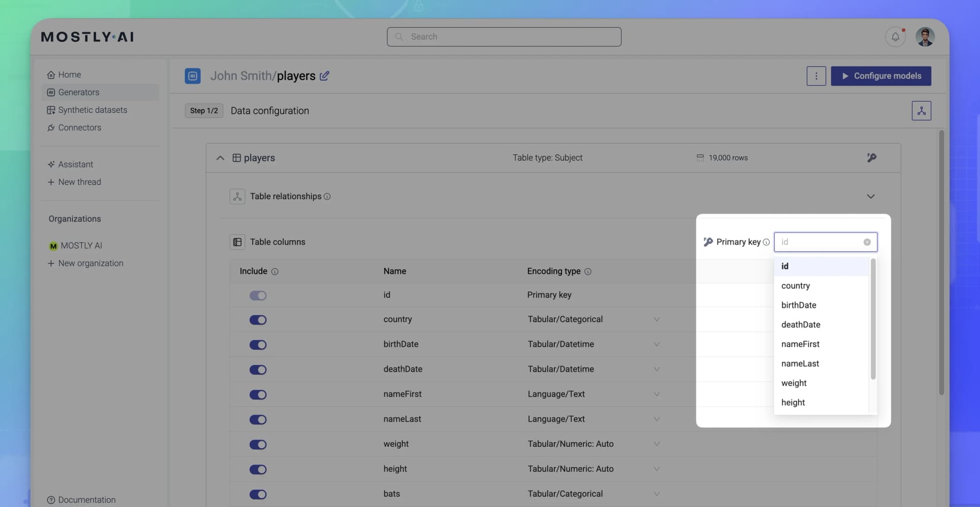Select nameLast from the primary key list
This screenshot has width=980, height=507.
click(800, 364)
